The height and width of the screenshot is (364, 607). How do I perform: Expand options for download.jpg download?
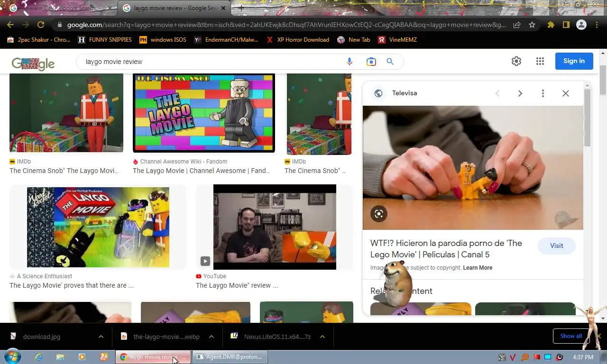[x=101, y=337]
